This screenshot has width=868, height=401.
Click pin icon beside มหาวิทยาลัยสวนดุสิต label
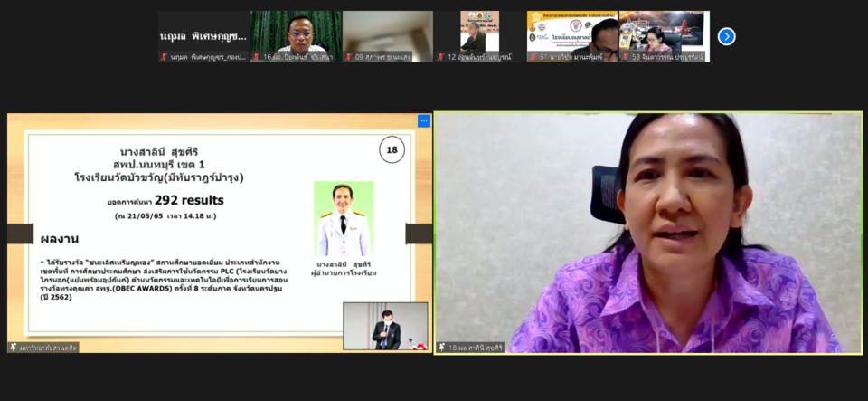pyautogui.click(x=14, y=347)
